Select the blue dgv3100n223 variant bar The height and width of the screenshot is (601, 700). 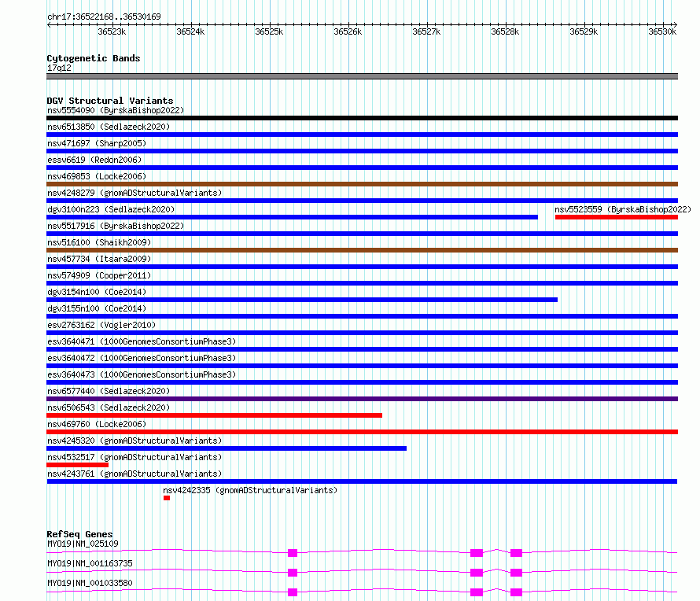[292, 217]
